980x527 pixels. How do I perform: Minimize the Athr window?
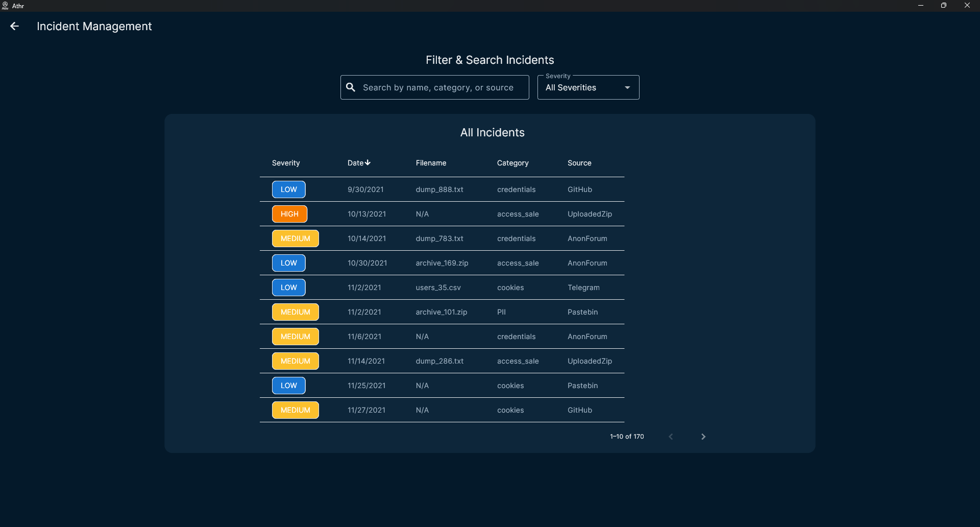(x=921, y=6)
